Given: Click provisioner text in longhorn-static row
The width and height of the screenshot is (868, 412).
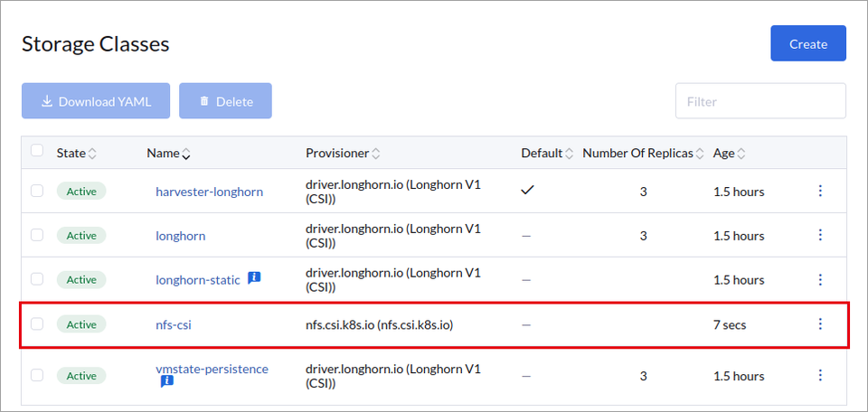Looking at the screenshot, I should click(x=393, y=280).
